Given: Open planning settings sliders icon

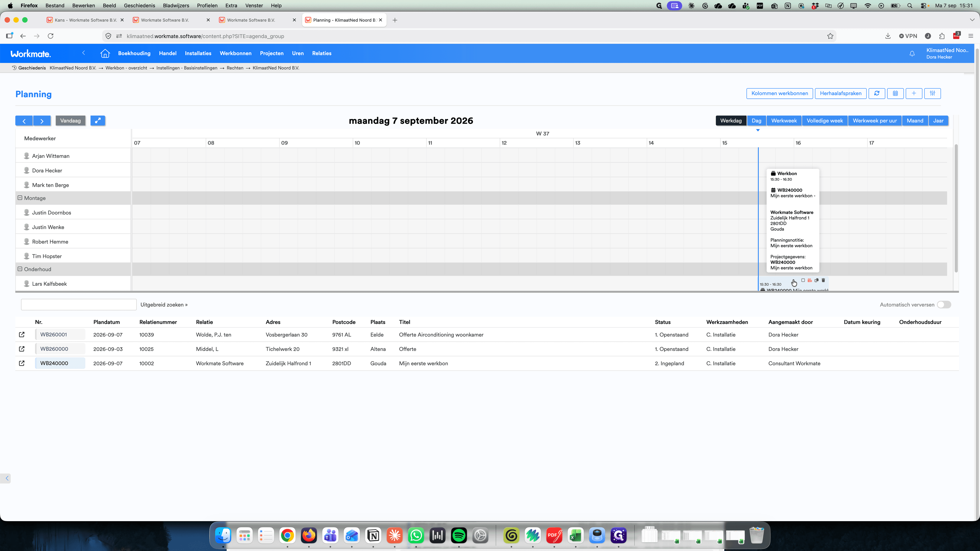Looking at the screenshot, I should [x=933, y=93].
